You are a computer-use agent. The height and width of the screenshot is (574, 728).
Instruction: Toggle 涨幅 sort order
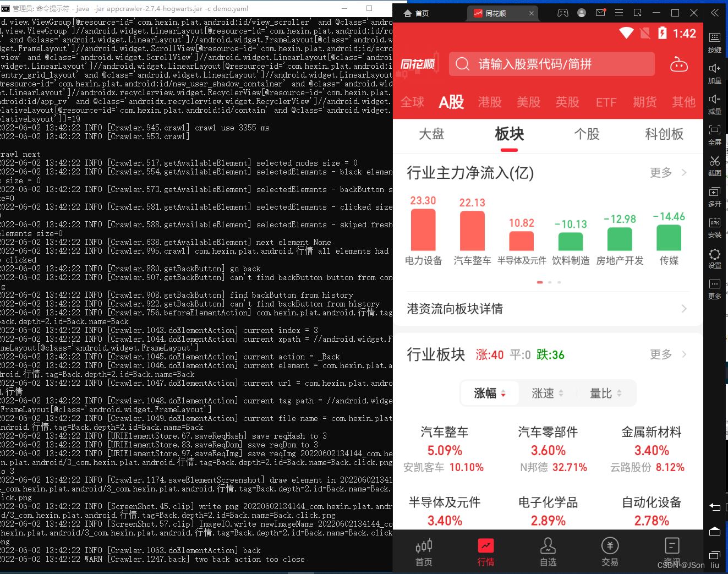click(x=490, y=393)
